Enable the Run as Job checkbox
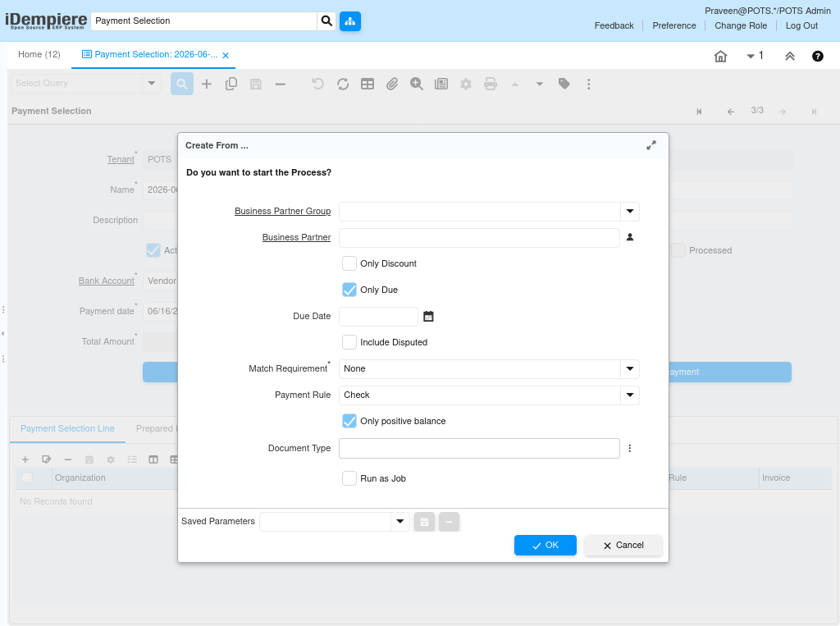The width and height of the screenshot is (840, 626). pos(349,478)
